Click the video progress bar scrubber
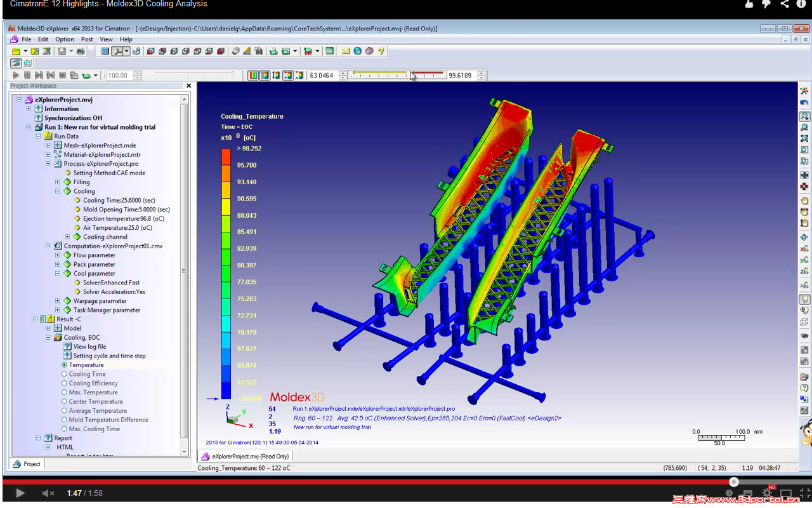 (734, 482)
